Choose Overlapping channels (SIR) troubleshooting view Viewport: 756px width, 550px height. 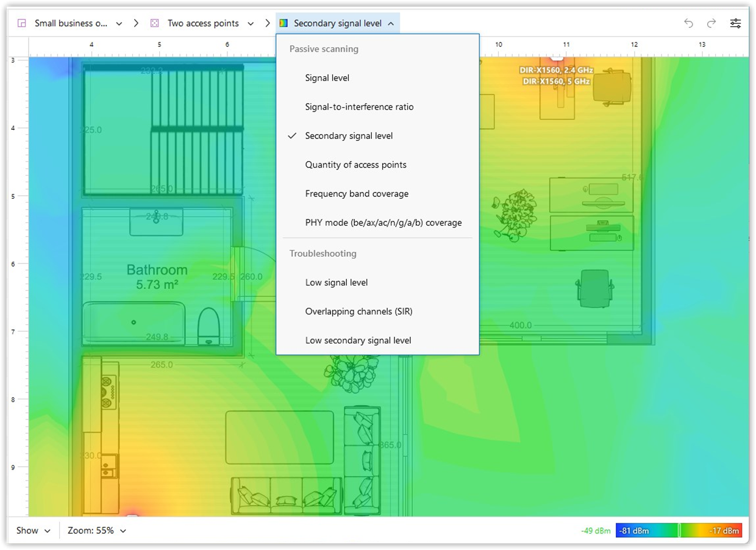[x=358, y=311]
